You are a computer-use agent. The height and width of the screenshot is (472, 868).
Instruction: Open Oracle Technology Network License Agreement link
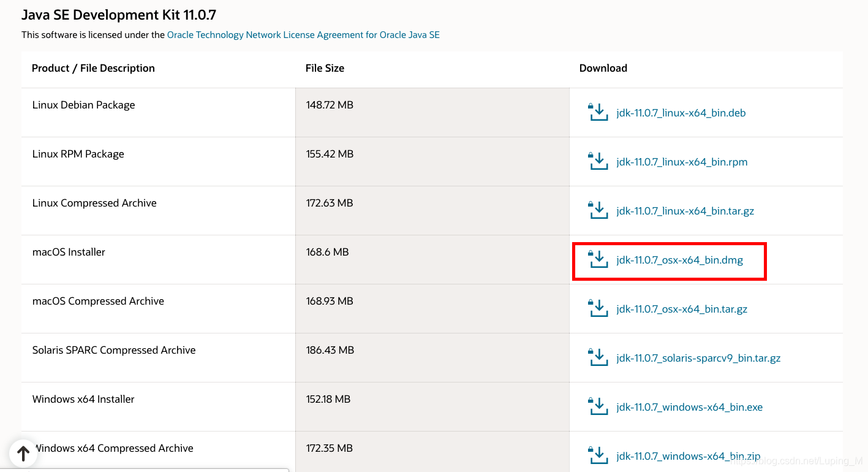[x=303, y=35]
